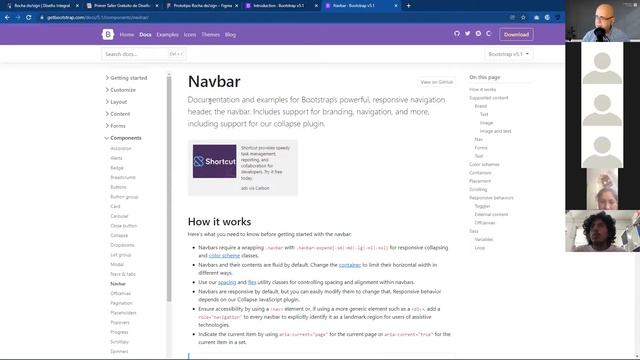Click the Shortcut ad image
This screenshot has width=640, height=360.
pos(214,161)
